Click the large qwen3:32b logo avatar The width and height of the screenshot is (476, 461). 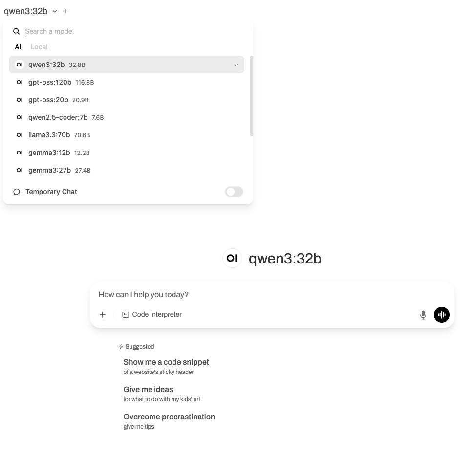(x=232, y=258)
